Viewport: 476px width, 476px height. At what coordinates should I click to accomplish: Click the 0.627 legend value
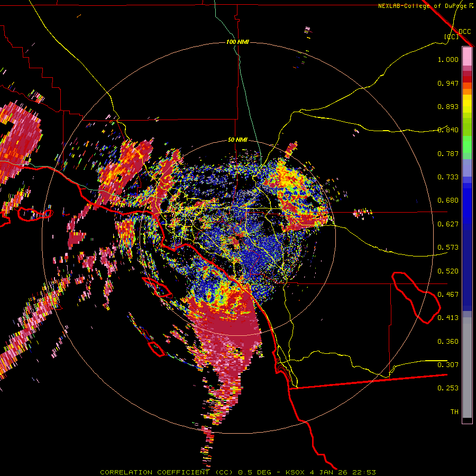pyautogui.click(x=448, y=224)
